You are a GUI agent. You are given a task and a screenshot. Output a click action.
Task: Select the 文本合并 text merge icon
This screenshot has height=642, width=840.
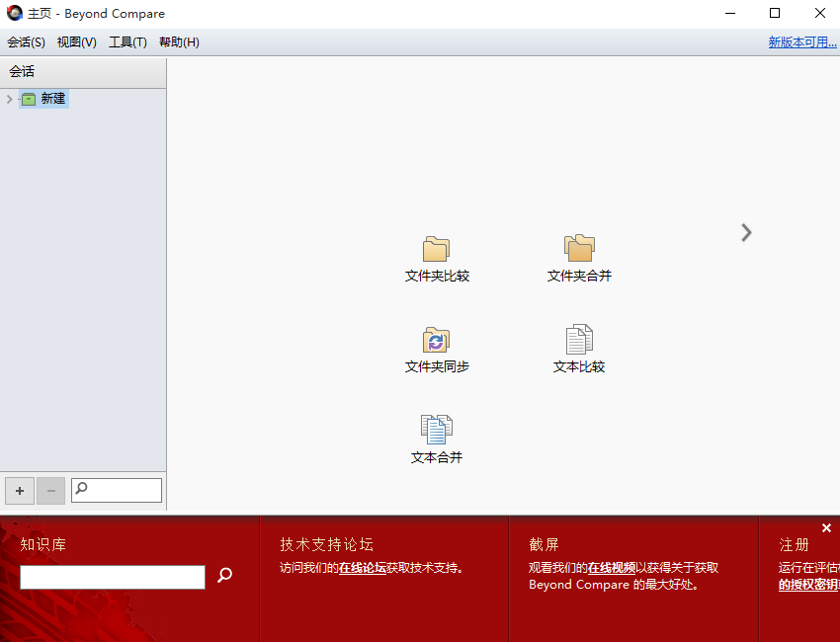pyautogui.click(x=436, y=430)
